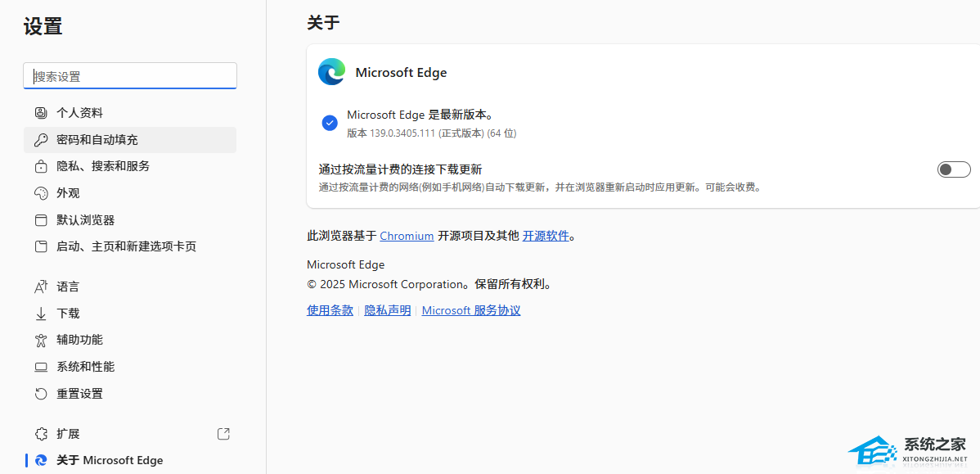Click the language icon beside 语言
Image resolution: width=980 pixels, height=474 pixels.
[x=41, y=287]
